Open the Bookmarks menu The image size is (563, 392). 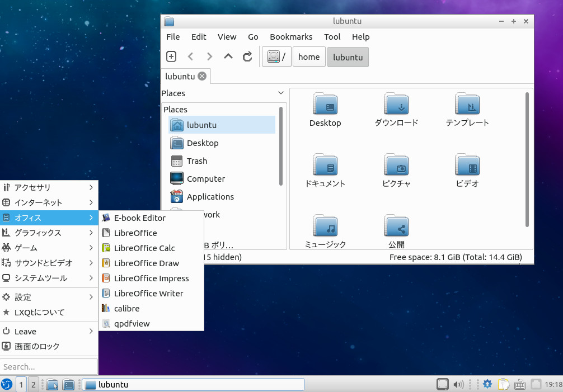pyautogui.click(x=291, y=37)
